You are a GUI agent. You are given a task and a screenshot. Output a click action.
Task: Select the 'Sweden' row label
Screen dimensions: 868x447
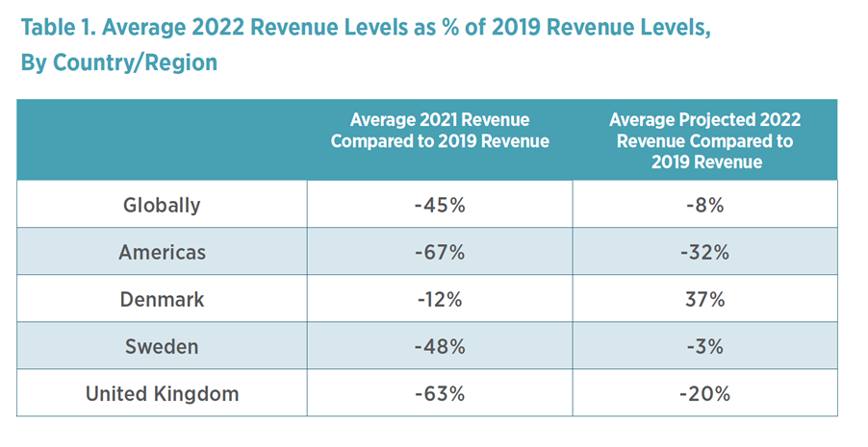click(162, 347)
